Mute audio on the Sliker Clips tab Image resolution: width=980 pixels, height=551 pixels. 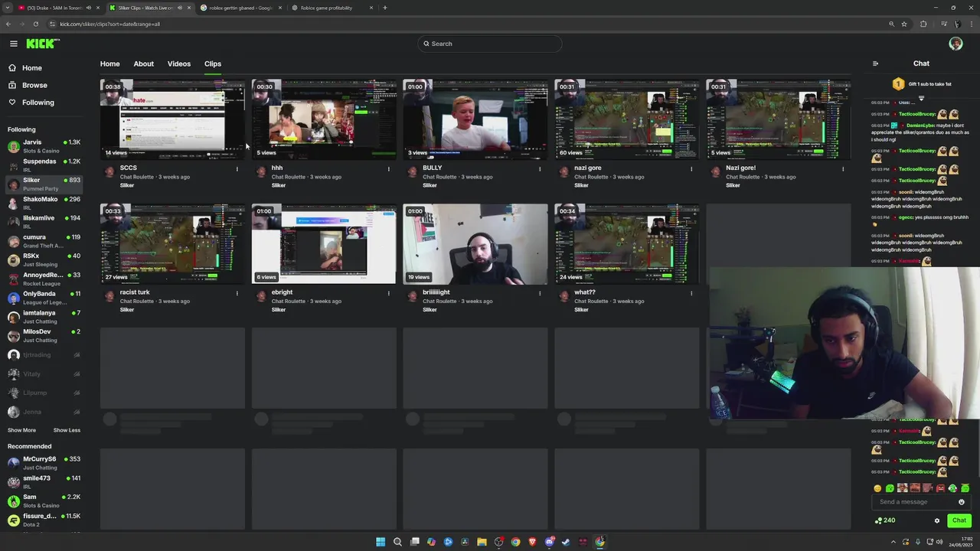(x=180, y=8)
